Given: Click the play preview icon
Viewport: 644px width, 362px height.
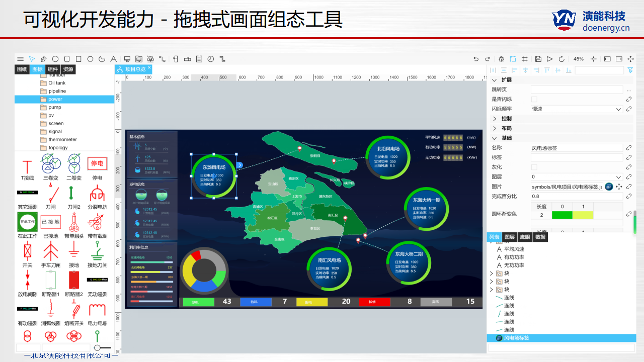Looking at the screenshot, I should (x=550, y=59).
